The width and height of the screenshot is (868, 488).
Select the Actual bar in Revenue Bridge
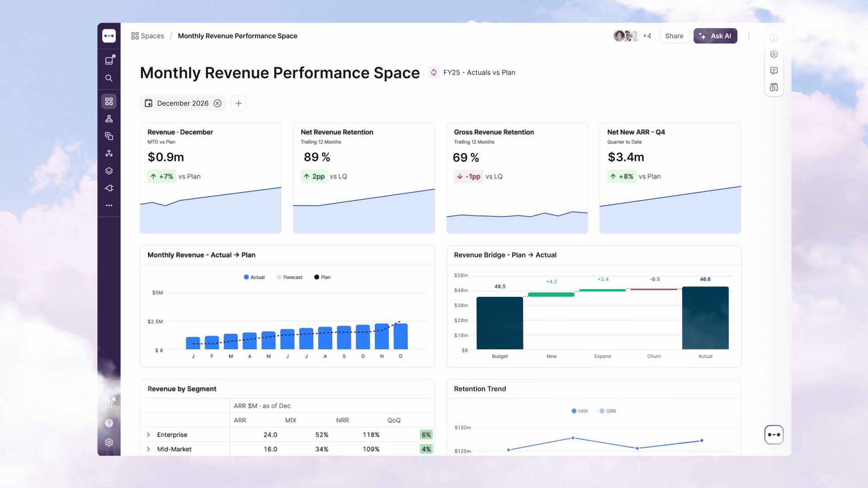pyautogui.click(x=705, y=318)
